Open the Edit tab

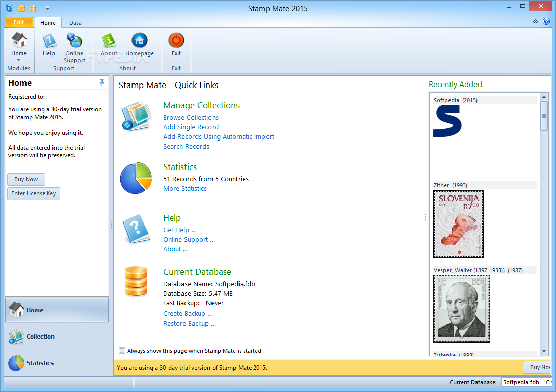[19, 22]
